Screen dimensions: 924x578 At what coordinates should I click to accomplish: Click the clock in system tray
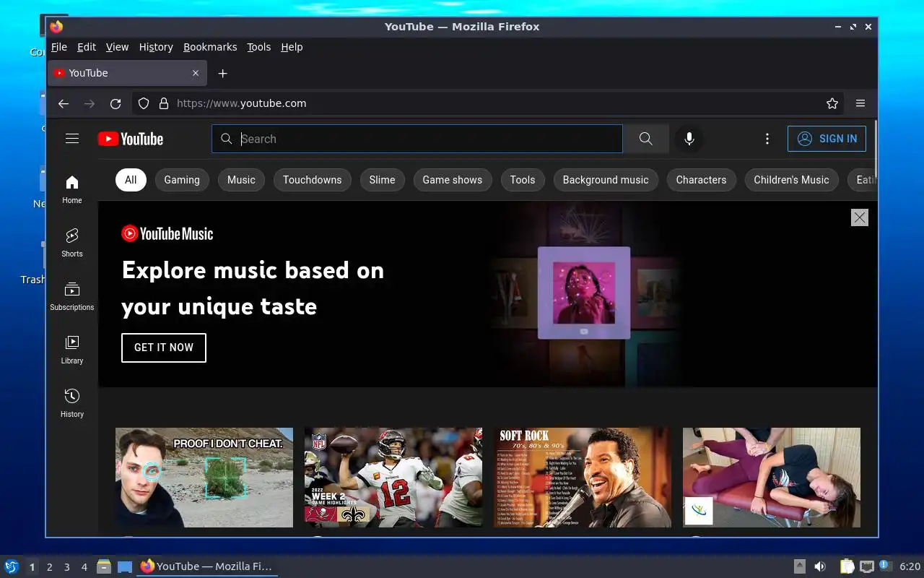(910, 566)
